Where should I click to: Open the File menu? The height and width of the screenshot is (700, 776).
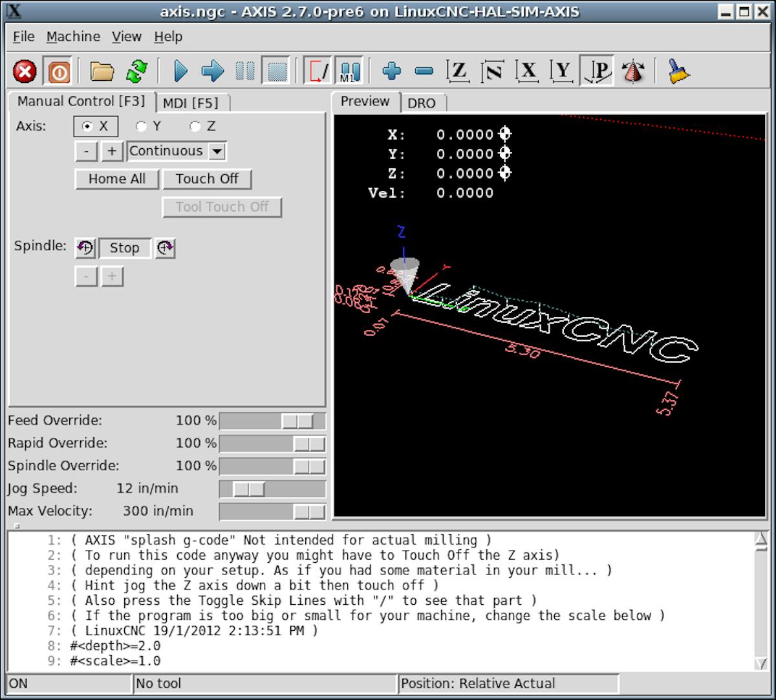pyautogui.click(x=24, y=37)
